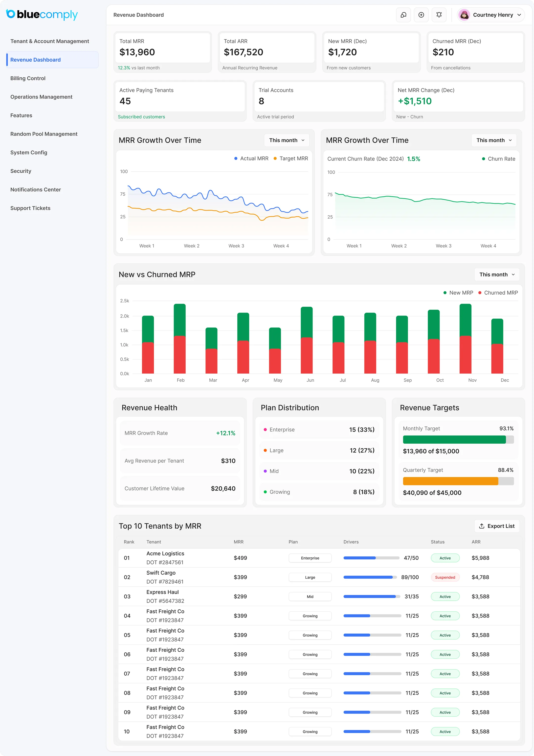Viewport: 534px width, 756px height.
Task: Click the Quarterly Target progress bar
Action: (x=458, y=481)
